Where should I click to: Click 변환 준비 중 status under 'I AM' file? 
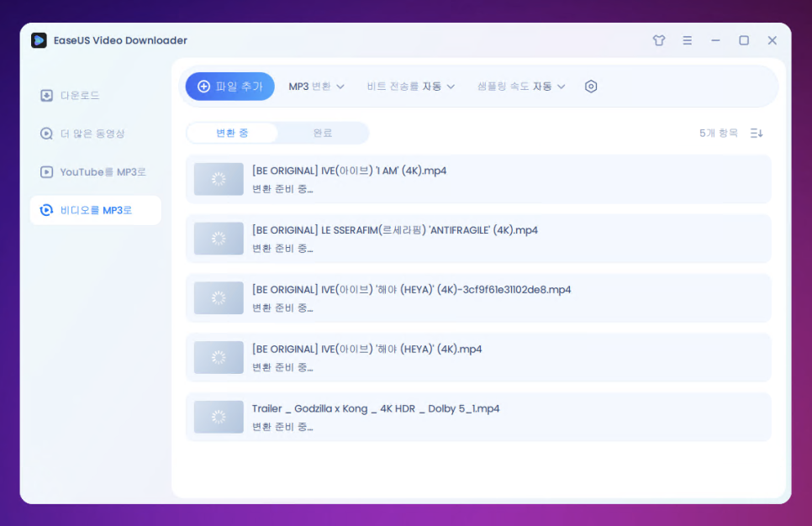pos(282,190)
